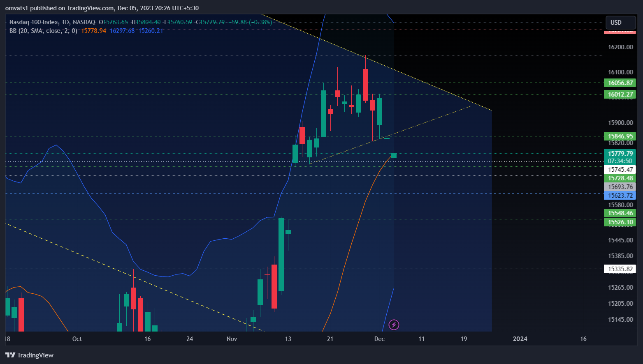Click the countdown timer 07:34:50
This screenshot has width=643, height=364.
pos(620,161)
